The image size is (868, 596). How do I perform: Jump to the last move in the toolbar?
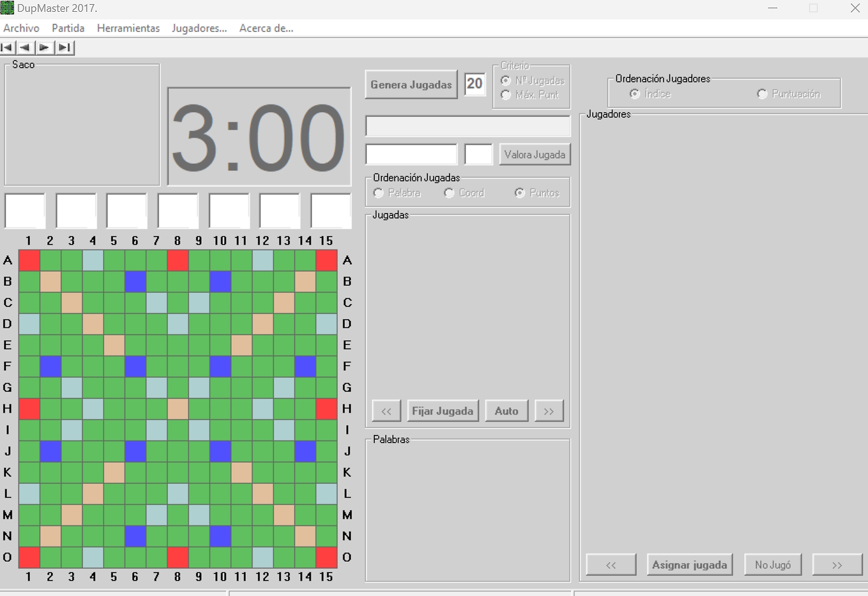pos(65,48)
